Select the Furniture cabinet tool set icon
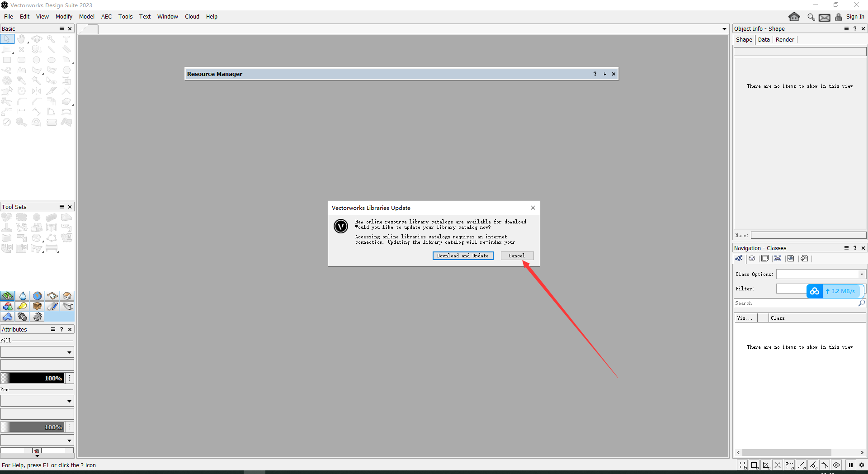Image resolution: width=868 pixels, height=474 pixels. pos(38,306)
